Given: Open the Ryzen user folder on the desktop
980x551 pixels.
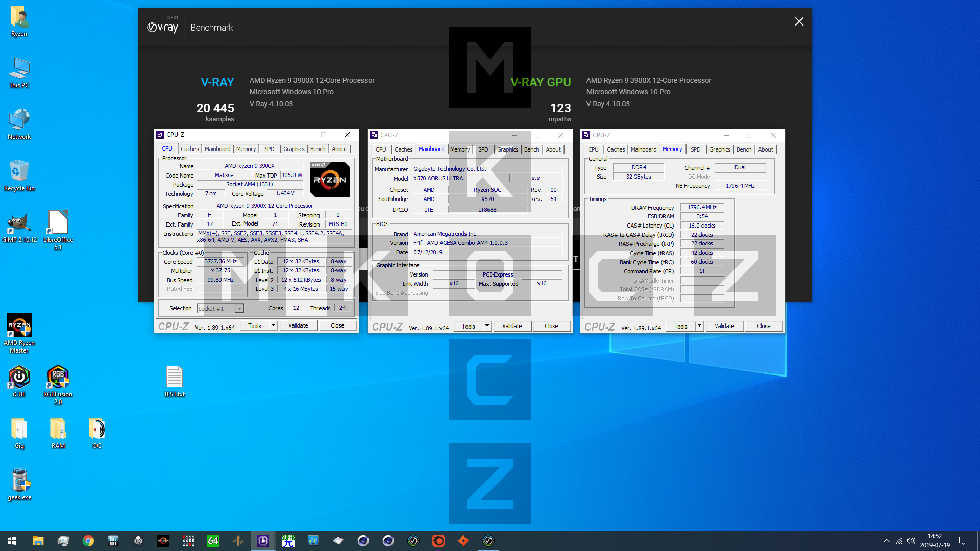Looking at the screenshot, I should 19,21.
